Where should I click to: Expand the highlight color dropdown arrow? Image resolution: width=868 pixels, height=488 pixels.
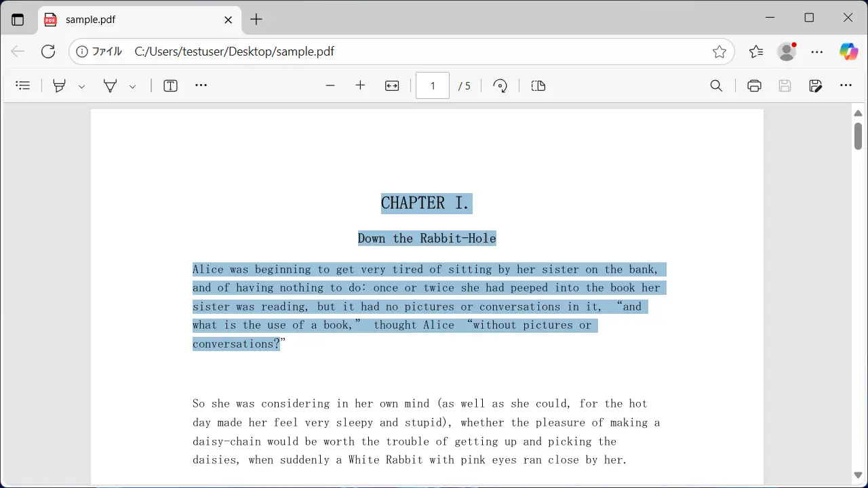tap(81, 86)
